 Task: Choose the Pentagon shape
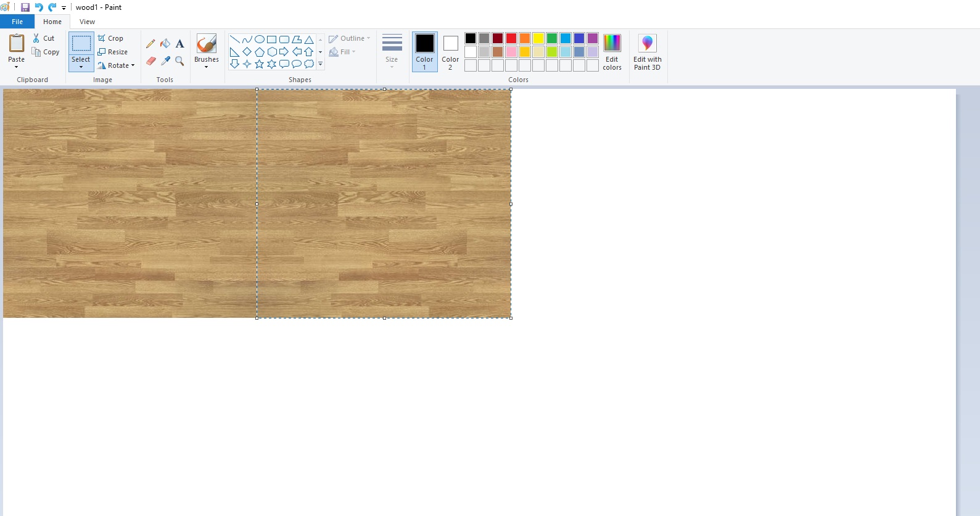click(x=260, y=52)
